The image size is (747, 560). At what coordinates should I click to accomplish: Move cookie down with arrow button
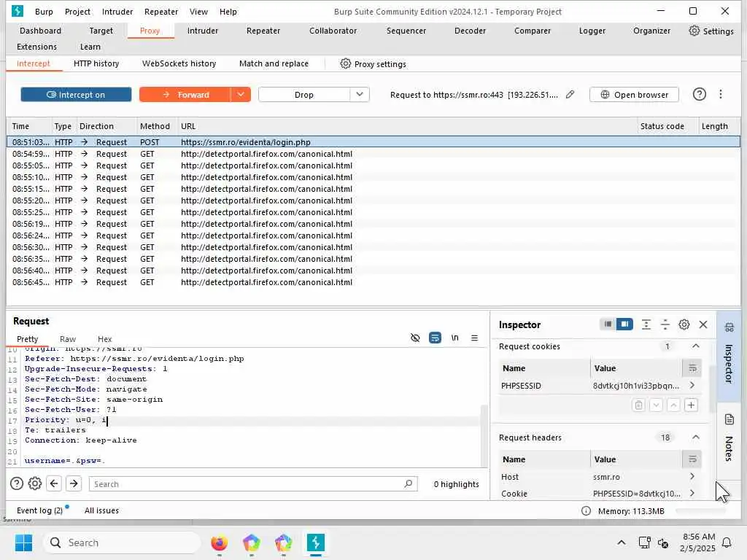tap(656, 405)
